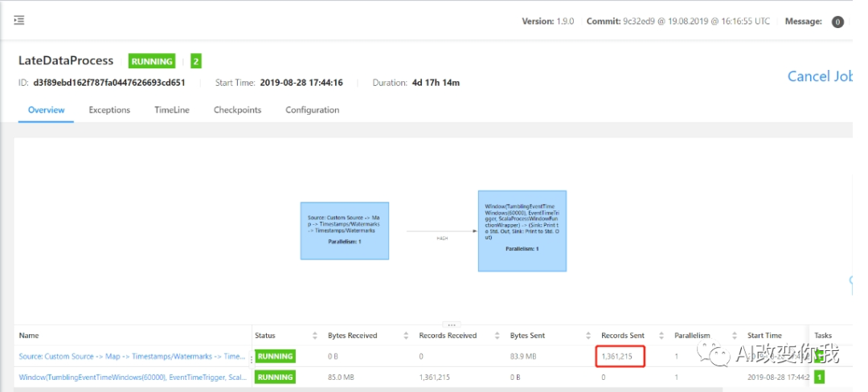Sort table by Records Received column

point(495,336)
